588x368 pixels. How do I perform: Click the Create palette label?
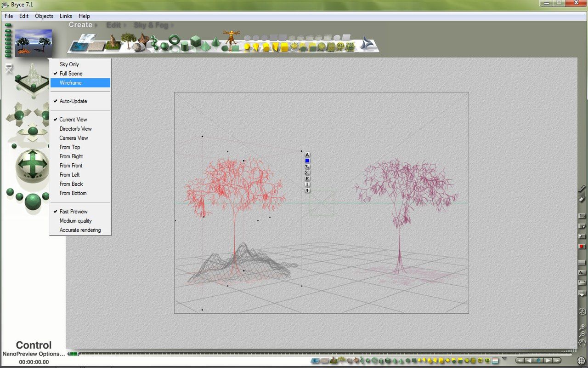click(80, 25)
